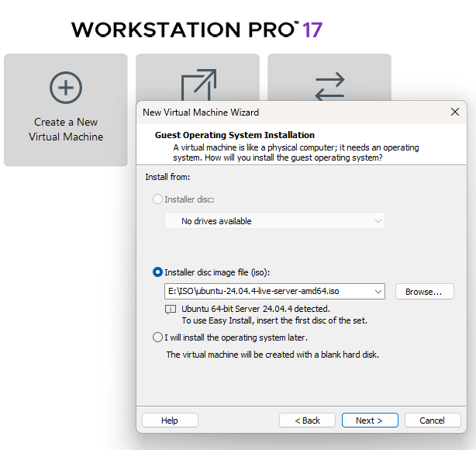Select Installer disc image file (iso) option

coord(157,272)
